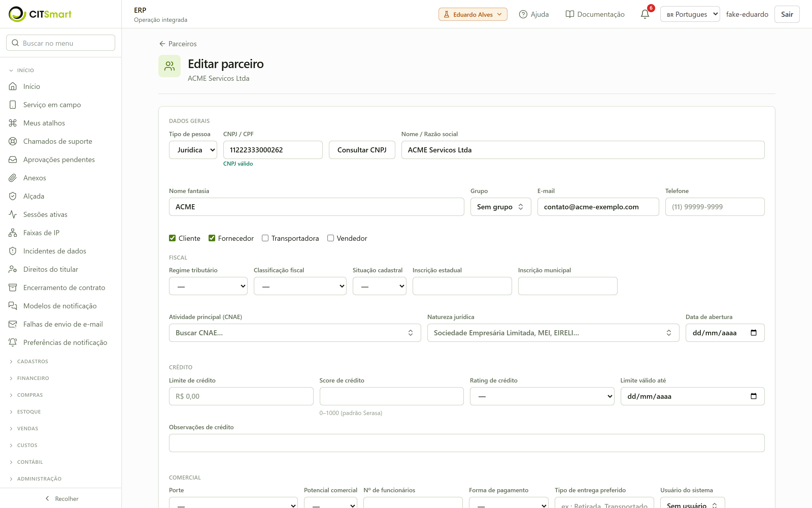Open Falhas de envio de e-mail icon
The image size is (812, 508).
coord(13,324)
